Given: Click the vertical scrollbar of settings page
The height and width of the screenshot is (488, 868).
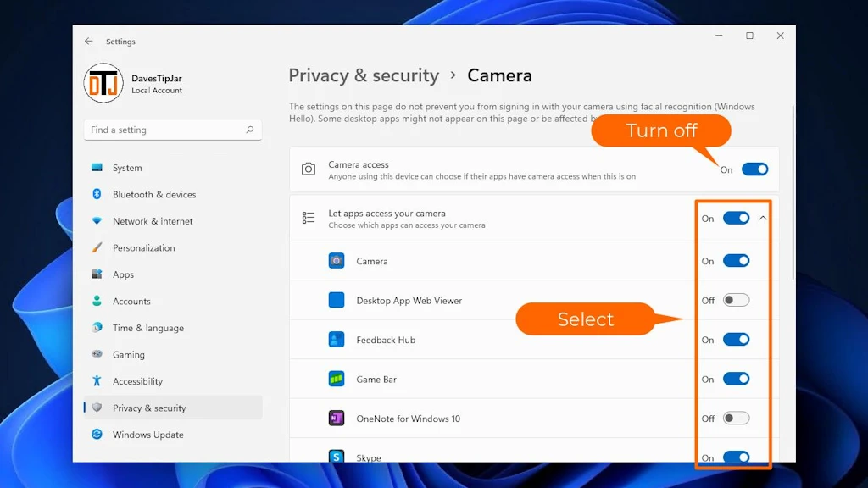Looking at the screenshot, I should click(793, 192).
